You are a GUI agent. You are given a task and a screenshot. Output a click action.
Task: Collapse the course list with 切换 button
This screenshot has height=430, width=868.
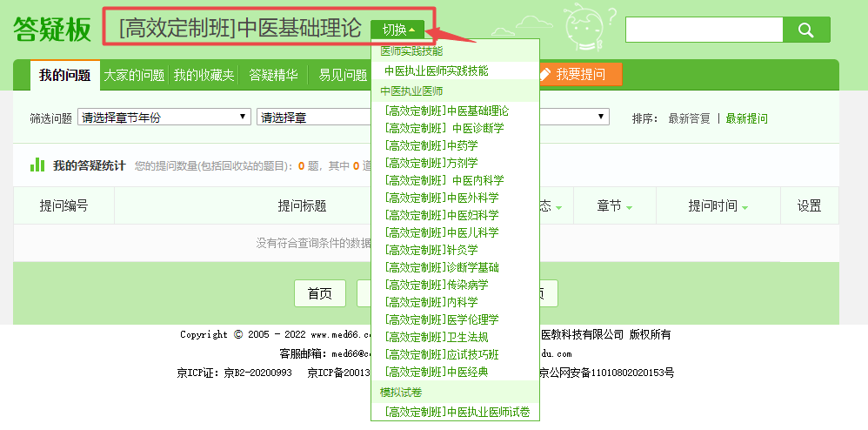(398, 30)
